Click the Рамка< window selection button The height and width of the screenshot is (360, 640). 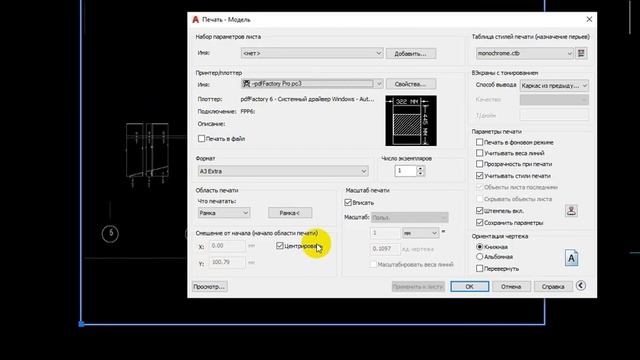coord(290,213)
